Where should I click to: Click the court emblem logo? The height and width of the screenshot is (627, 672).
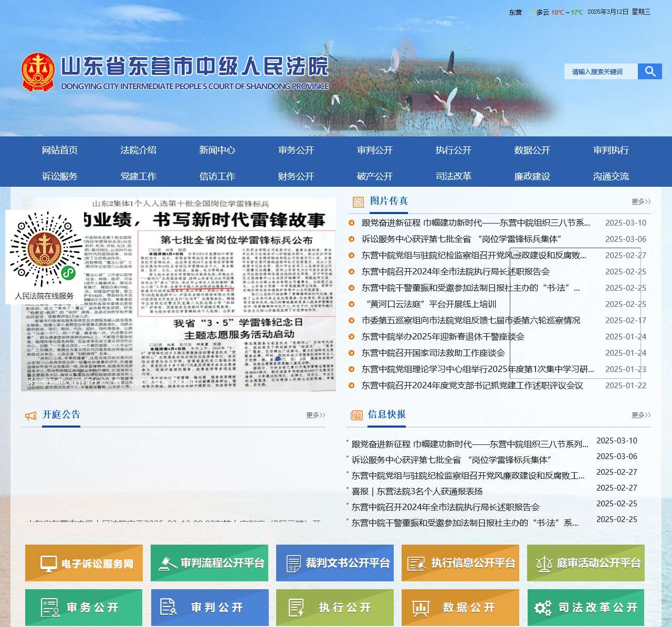coord(38,72)
